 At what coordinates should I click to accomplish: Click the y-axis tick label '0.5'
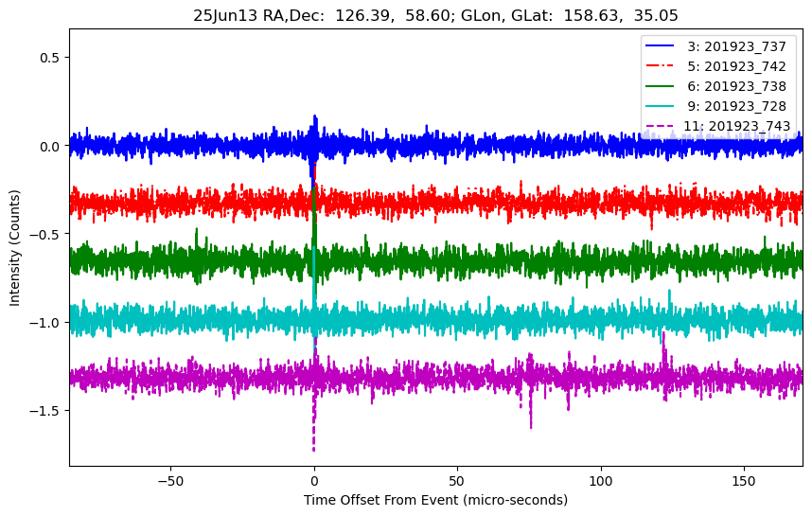(x=50, y=58)
